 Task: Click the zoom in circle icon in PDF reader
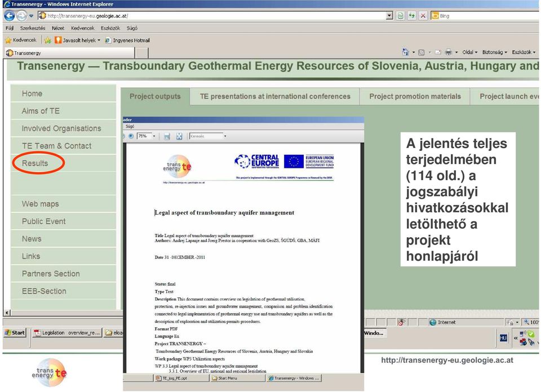click(131, 136)
